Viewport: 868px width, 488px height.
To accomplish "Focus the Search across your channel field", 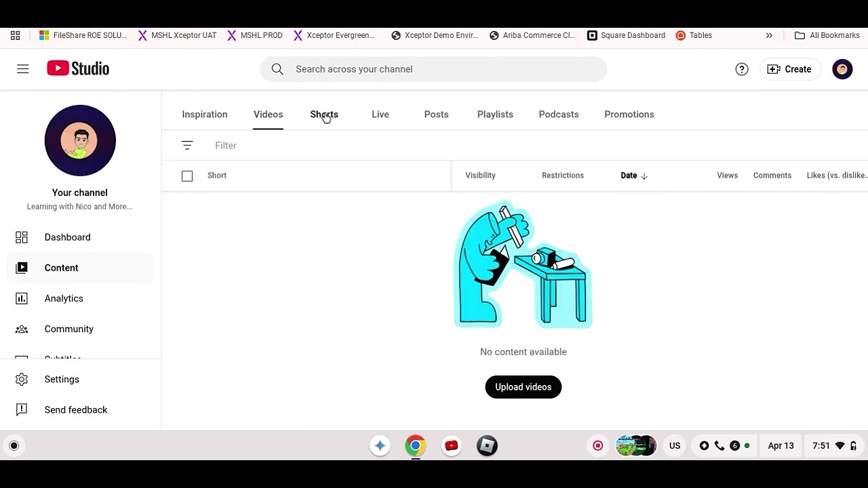I will point(433,69).
